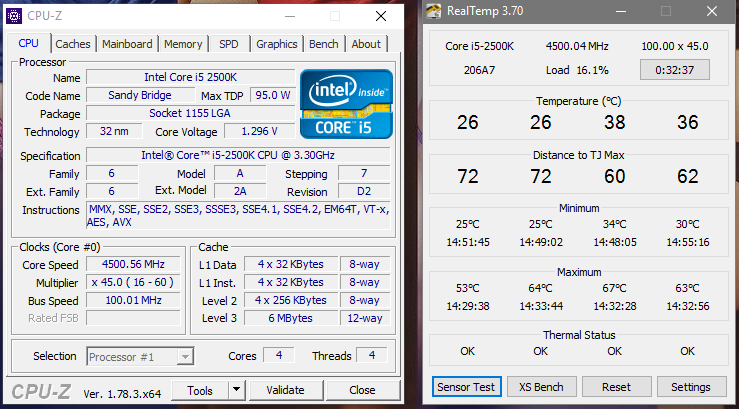
Task: Click the Core Speed value 4500.56 MHz
Action: 133,264
